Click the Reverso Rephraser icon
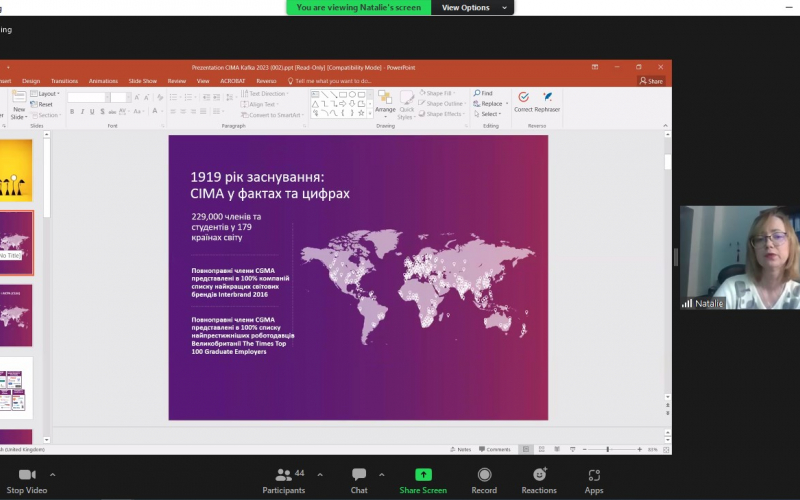Viewport: 800px width, 500px height. click(547, 97)
